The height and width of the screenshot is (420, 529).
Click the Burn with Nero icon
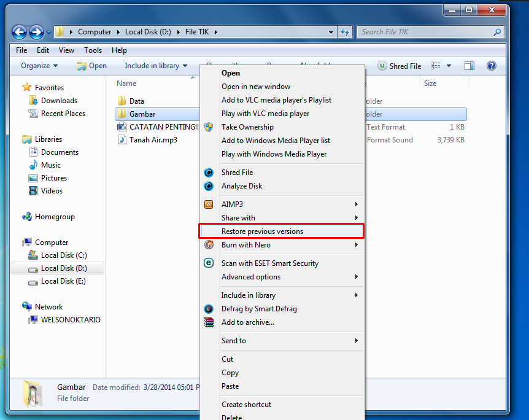209,245
